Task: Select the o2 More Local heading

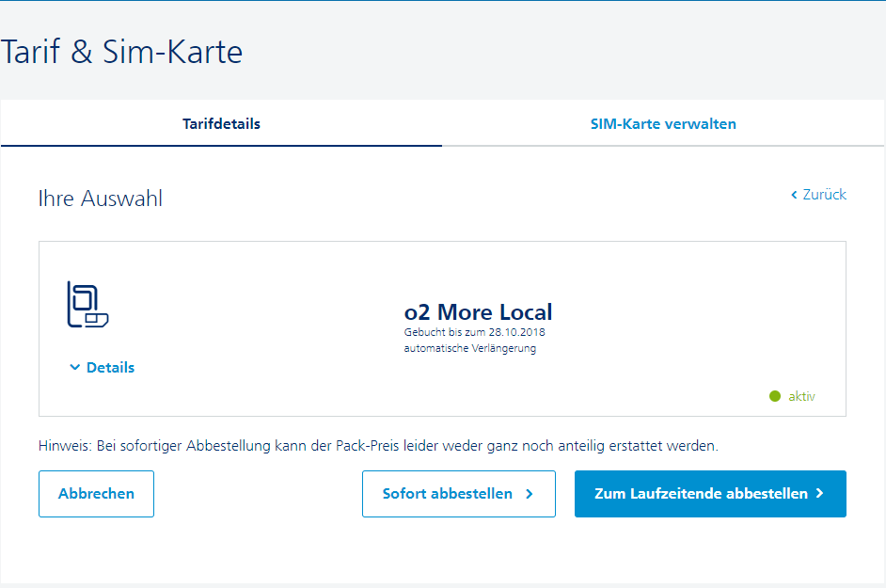Action: 478,312
